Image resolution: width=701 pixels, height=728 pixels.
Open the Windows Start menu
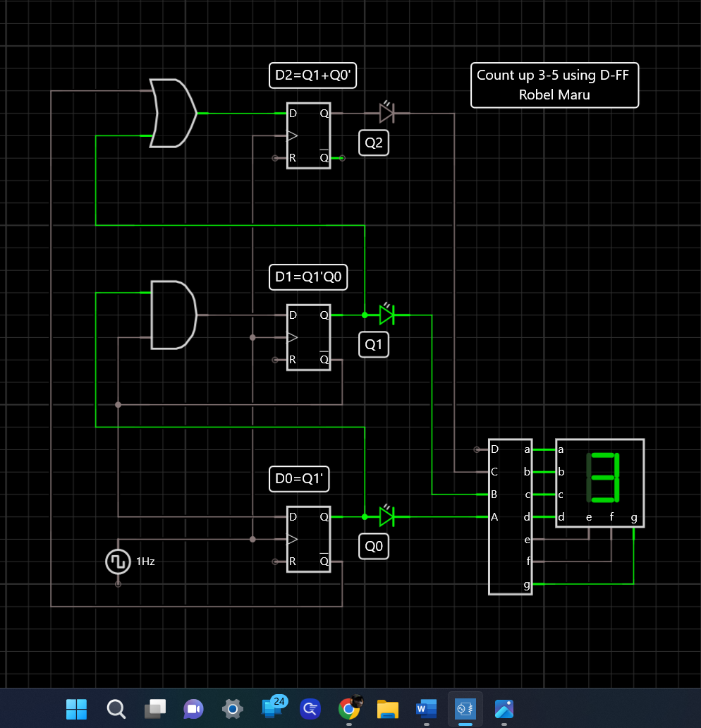(76, 710)
